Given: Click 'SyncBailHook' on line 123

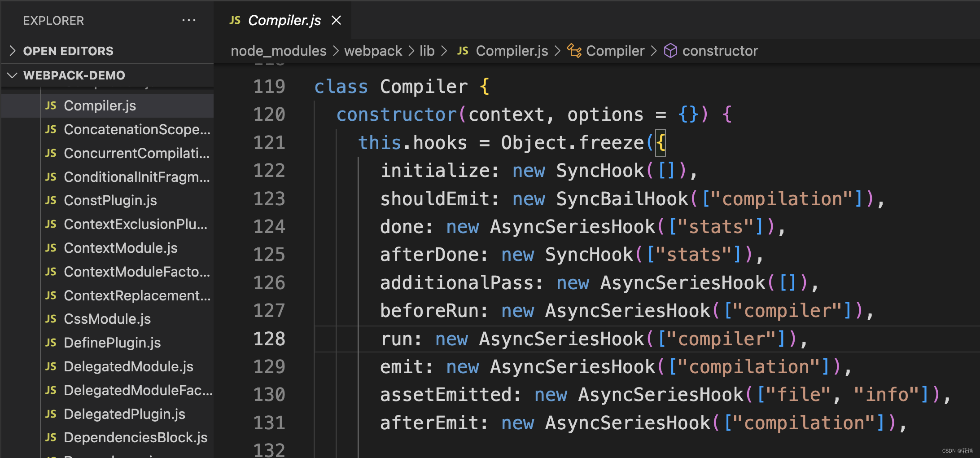Looking at the screenshot, I should [x=622, y=199].
